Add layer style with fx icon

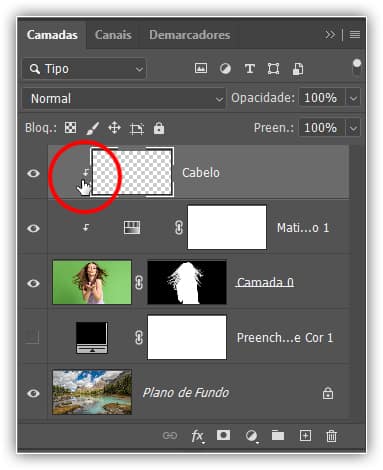(198, 436)
